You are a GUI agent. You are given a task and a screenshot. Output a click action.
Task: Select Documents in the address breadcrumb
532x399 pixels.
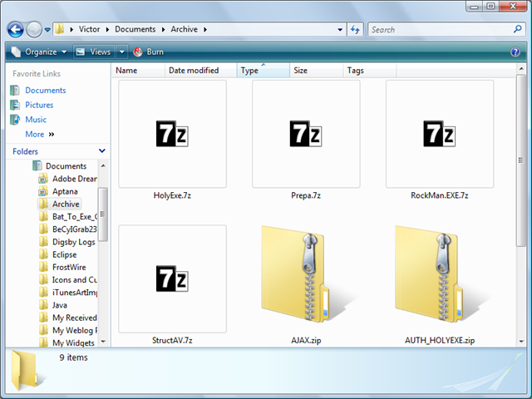pos(135,29)
